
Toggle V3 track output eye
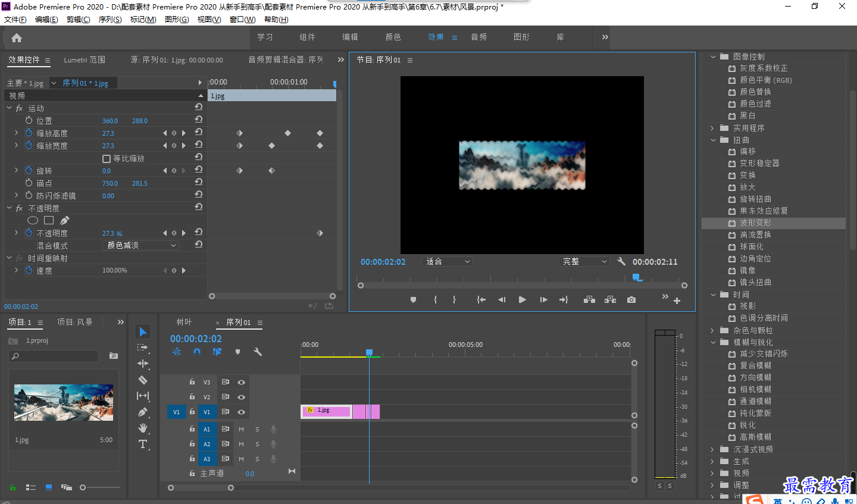tap(242, 382)
